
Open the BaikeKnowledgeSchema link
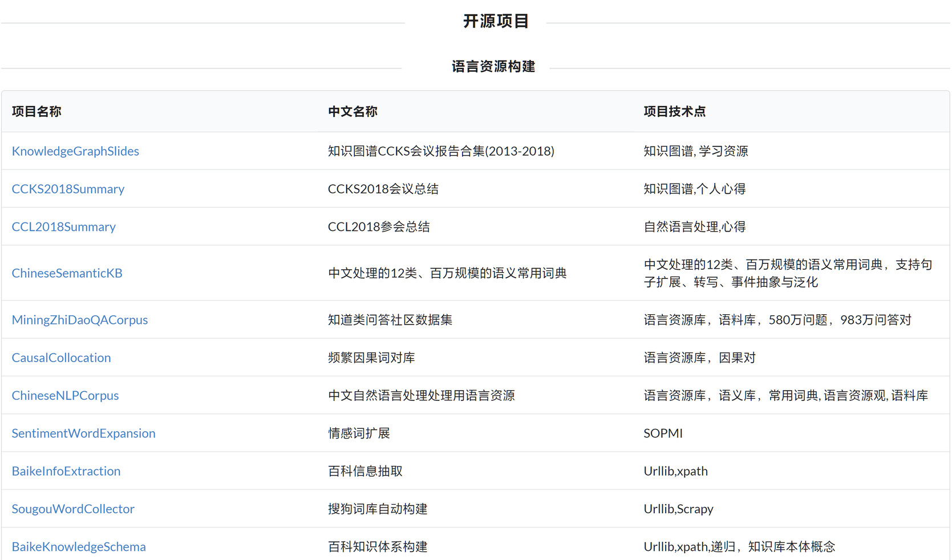click(79, 547)
